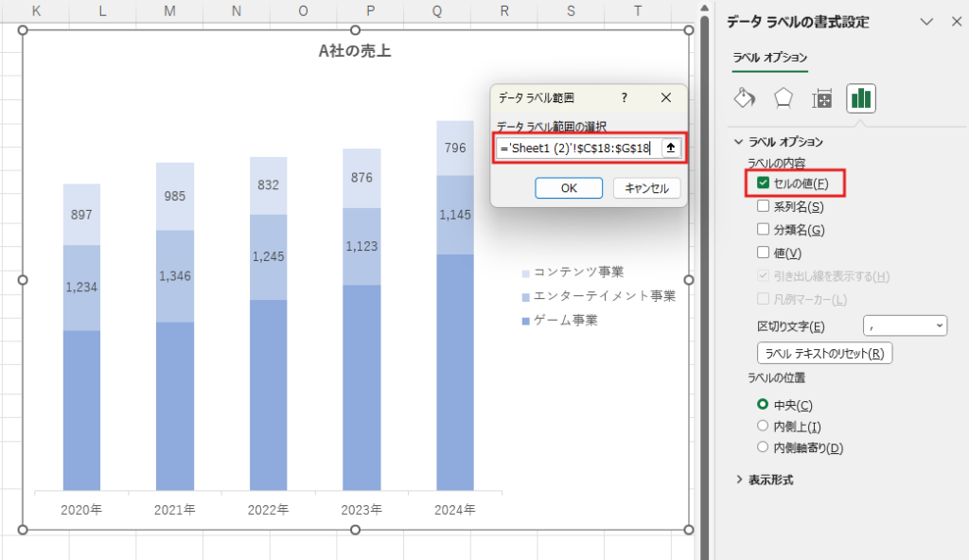Close the データ ラベル範囲 dialog
The height and width of the screenshot is (560, 969).
[x=665, y=98]
